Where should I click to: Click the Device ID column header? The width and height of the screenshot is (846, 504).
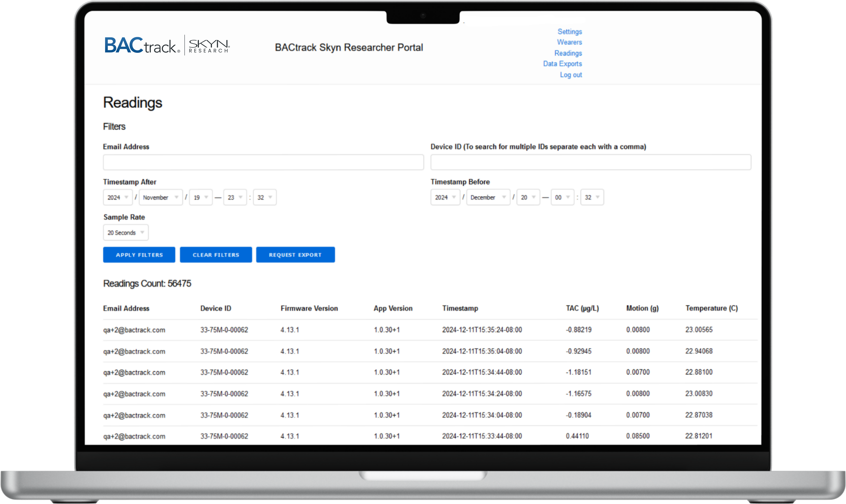(216, 308)
